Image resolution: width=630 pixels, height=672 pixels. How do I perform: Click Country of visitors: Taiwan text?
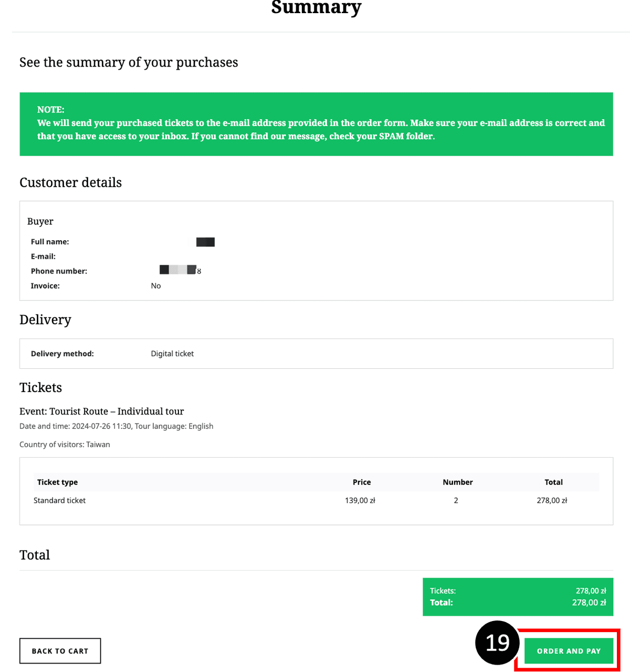pos(65,444)
